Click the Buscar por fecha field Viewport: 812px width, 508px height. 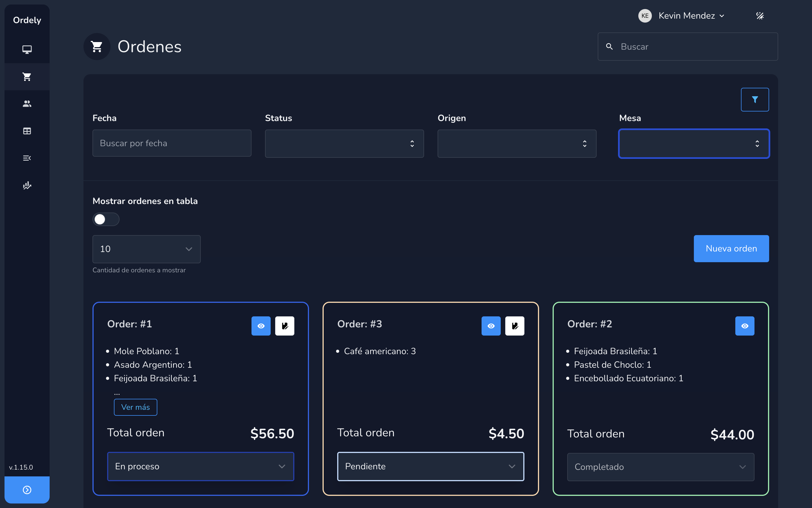pyautogui.click(x=172, y=143)
